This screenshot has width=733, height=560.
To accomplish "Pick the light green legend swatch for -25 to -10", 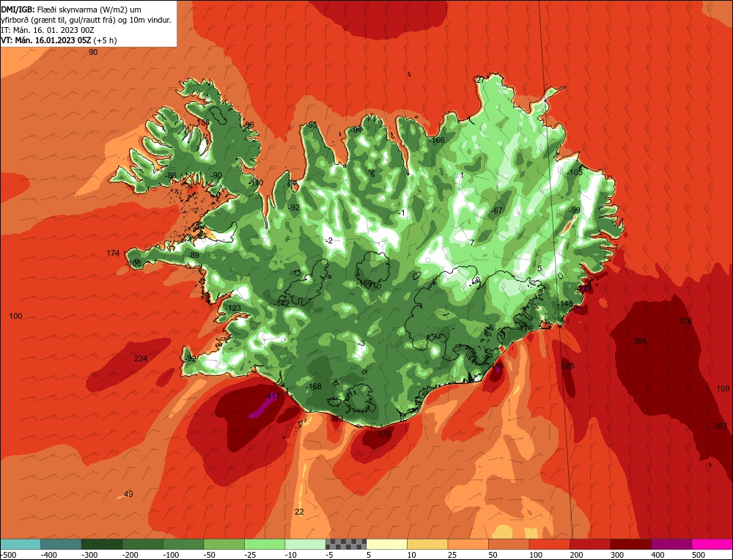I will pos(265,544).
